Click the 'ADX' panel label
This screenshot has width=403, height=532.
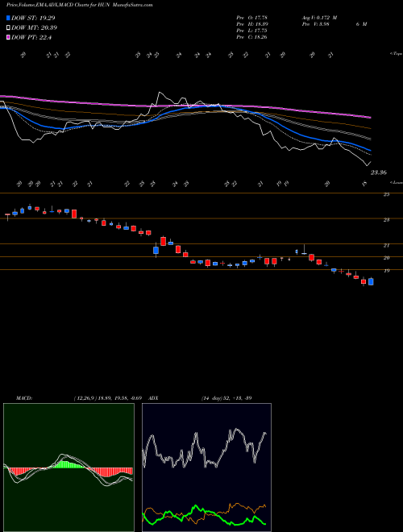tap(154, 398)
